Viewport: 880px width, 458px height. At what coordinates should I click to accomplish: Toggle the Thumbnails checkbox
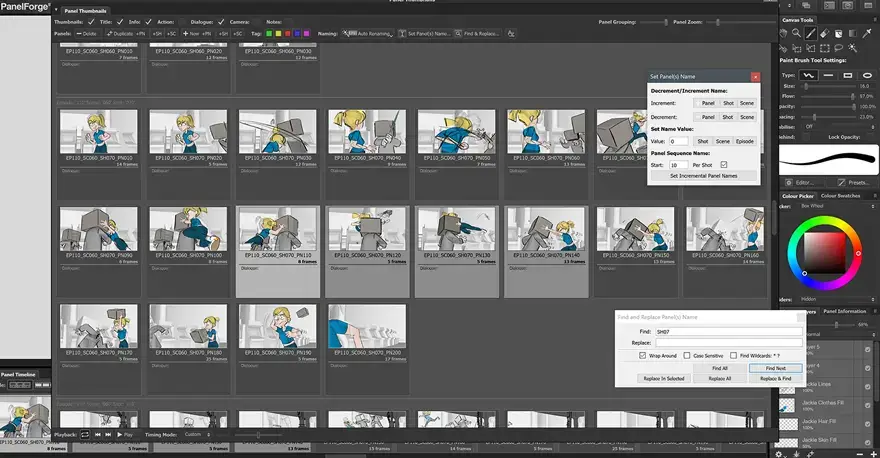pyautogui.click(x=91, y=22)
